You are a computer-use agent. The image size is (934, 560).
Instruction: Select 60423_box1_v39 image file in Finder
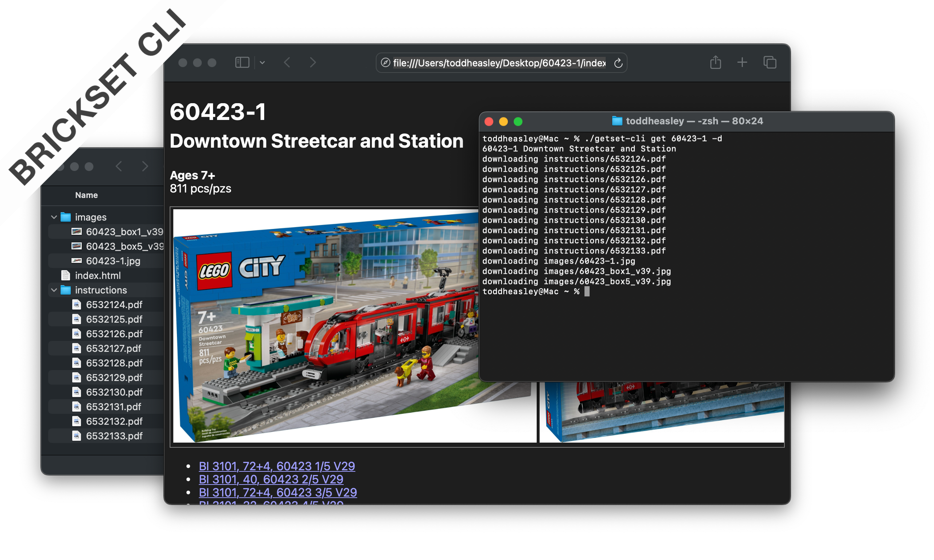point(106,232)
